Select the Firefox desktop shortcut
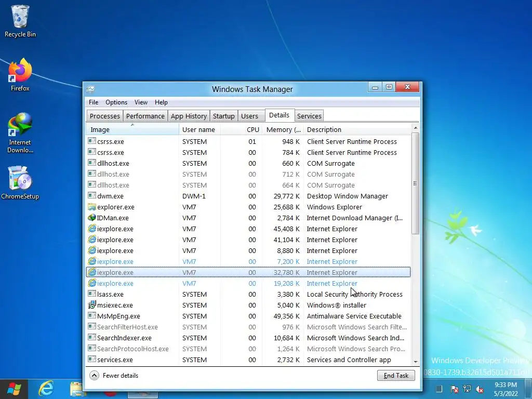This screenshot has width=532, height=399. coord(20,75)
